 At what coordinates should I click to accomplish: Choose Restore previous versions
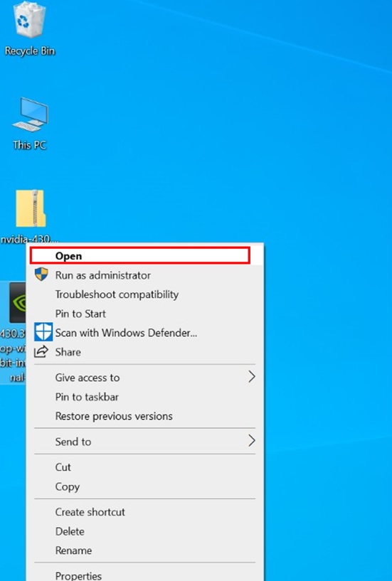145,416
